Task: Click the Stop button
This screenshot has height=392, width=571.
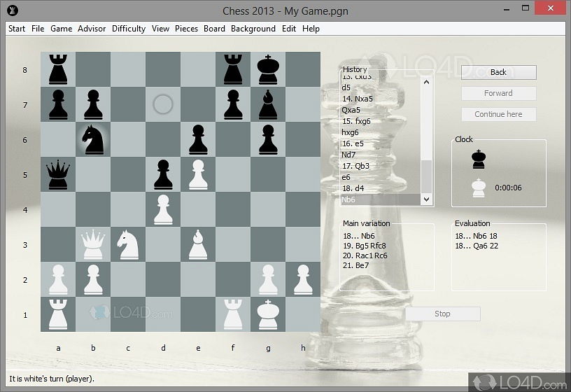Action: pos(442,314)
